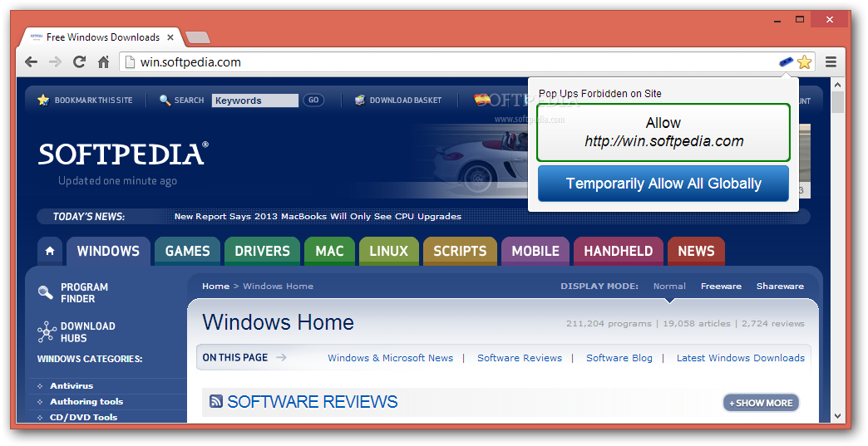Viewport: 868px width, 446px height.
Task: Open the MacBooks CPU upgrades news headline
Action: pos(318,216)
